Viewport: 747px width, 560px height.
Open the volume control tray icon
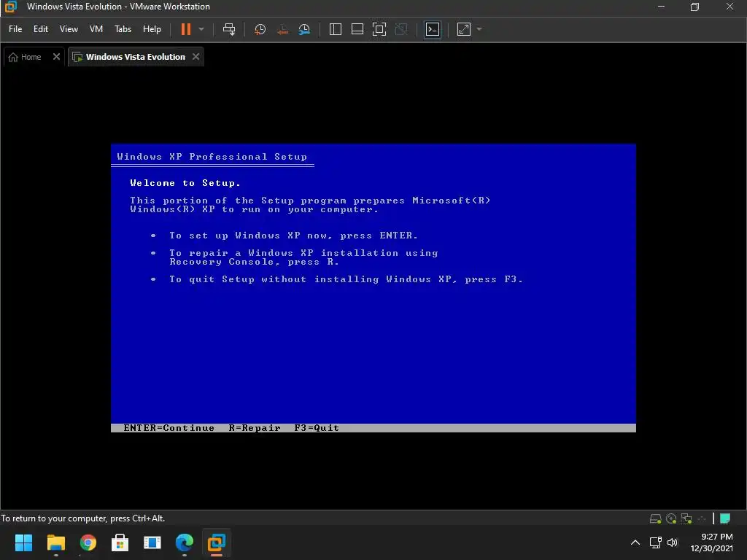672,542
